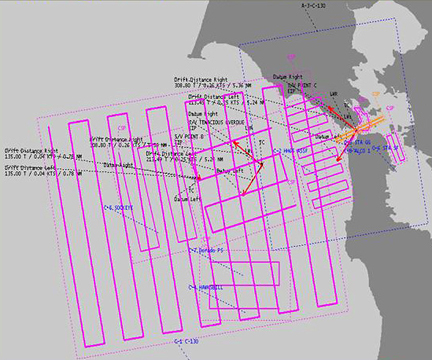Click the S/V TENACIOUS OVERDUE label
This screenshot has height=360, width=432.
pos(216,122)
